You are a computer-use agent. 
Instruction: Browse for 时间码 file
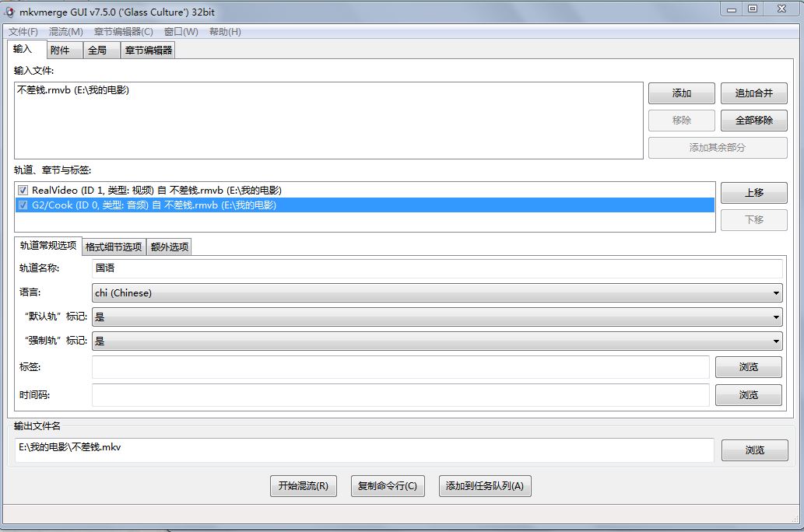pos(749,395)
